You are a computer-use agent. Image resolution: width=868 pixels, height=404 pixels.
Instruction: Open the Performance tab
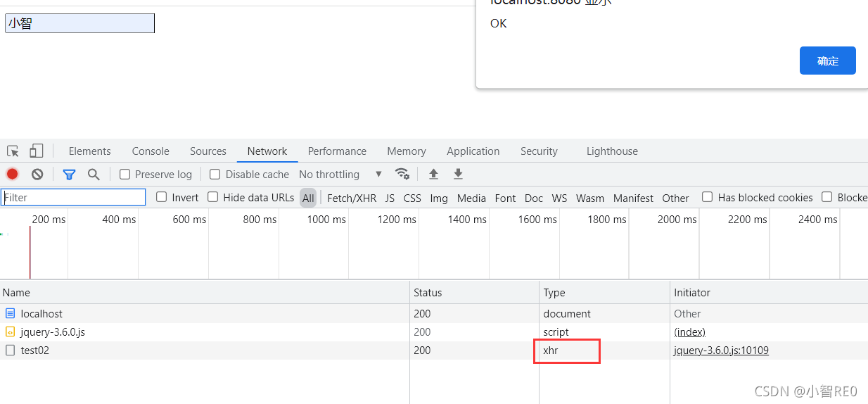click(x=337, y=151)
